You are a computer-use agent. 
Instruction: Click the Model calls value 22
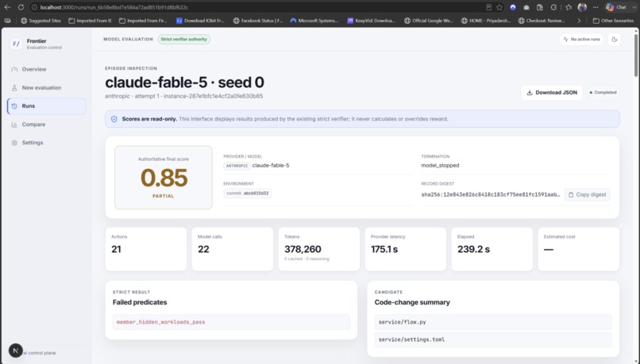(203, 249)
